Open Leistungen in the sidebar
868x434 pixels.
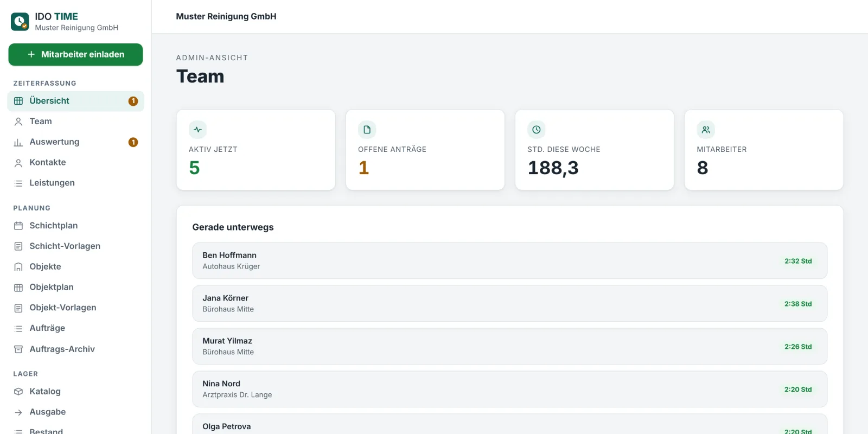pyautogui.click(x=75, y=183)
